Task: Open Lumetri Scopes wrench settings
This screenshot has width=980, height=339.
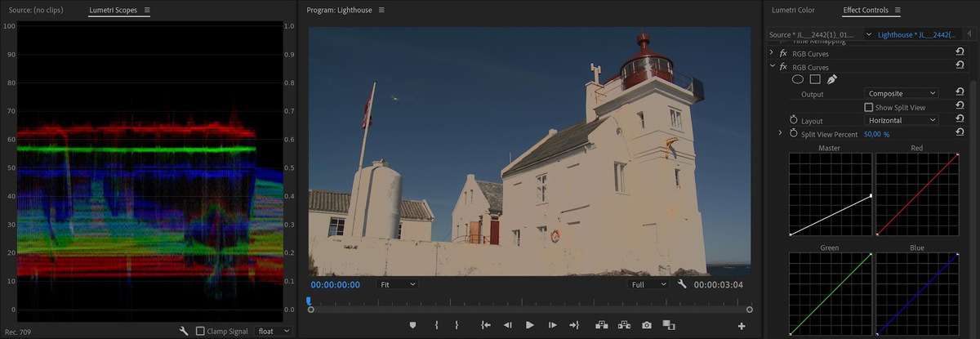Action: tap(185, 331)
